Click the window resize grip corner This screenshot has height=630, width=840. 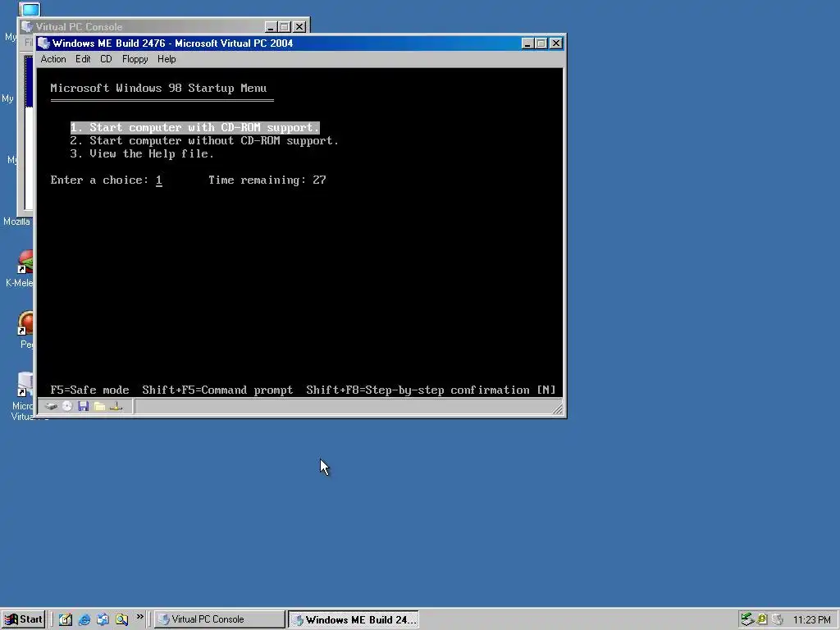pyautogui.click(x=557, y=409)
